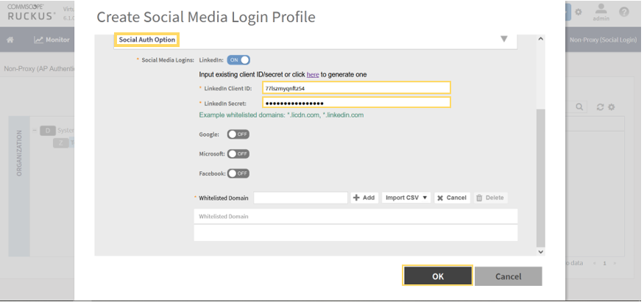Collapse the System domain tree node

35,130
